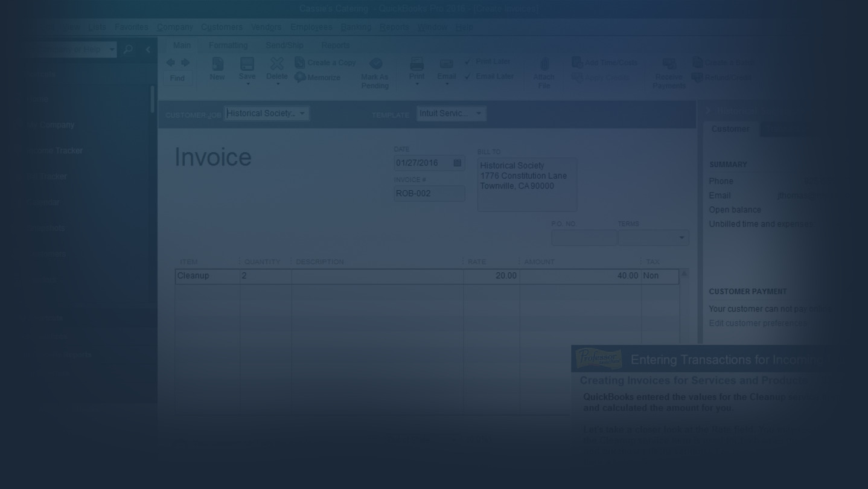
Task: Click the Print printer icon
Action: pos(417,63)
